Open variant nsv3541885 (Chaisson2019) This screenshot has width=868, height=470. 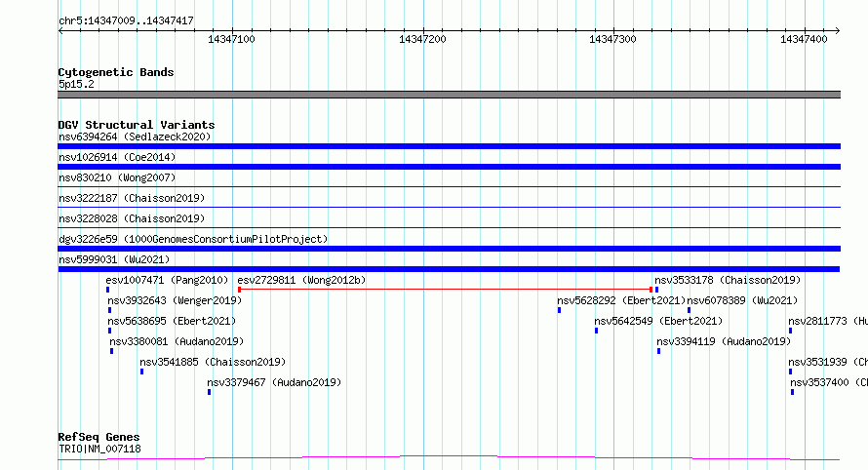tap(213, 362)
